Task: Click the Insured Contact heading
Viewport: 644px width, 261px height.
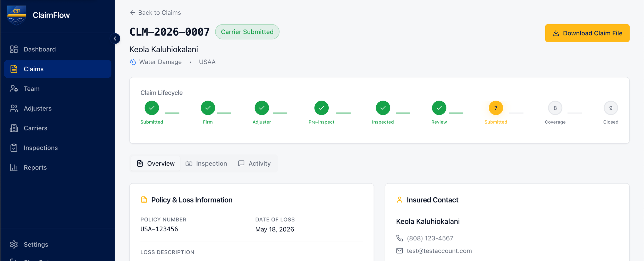Action: [433, 200]
